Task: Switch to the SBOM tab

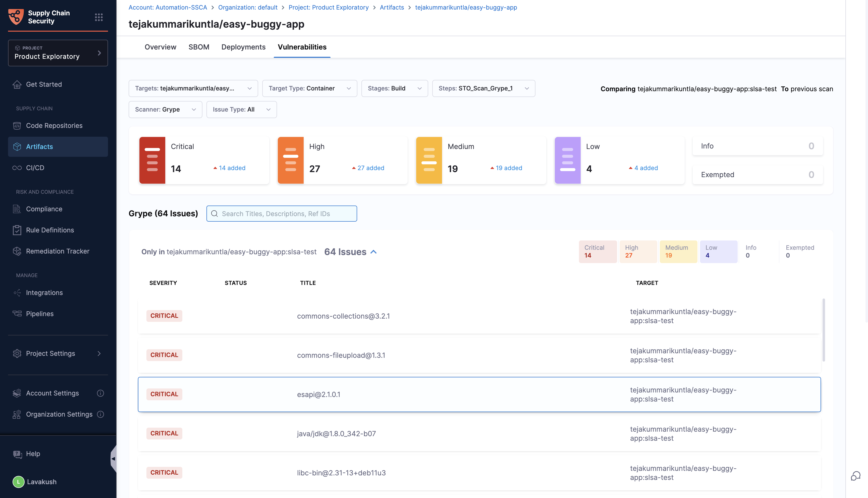Action: click(199, 47)
